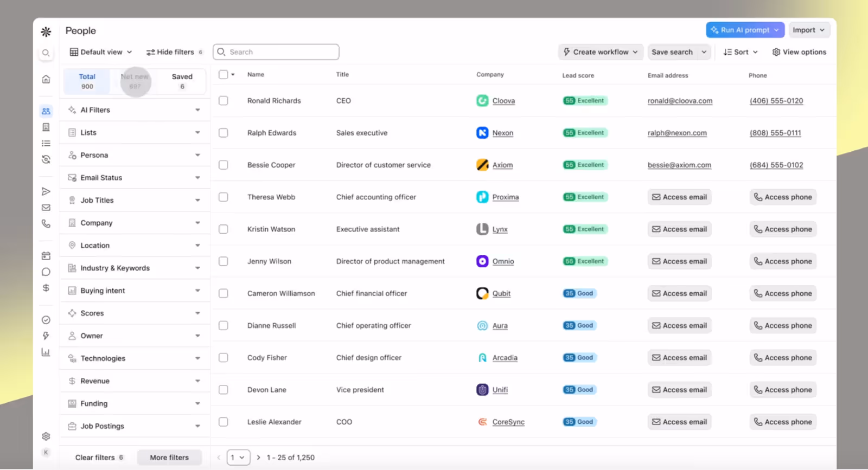
Task: Check the Jenny Wilson row checkbox
Action: (x=223, y=261)
